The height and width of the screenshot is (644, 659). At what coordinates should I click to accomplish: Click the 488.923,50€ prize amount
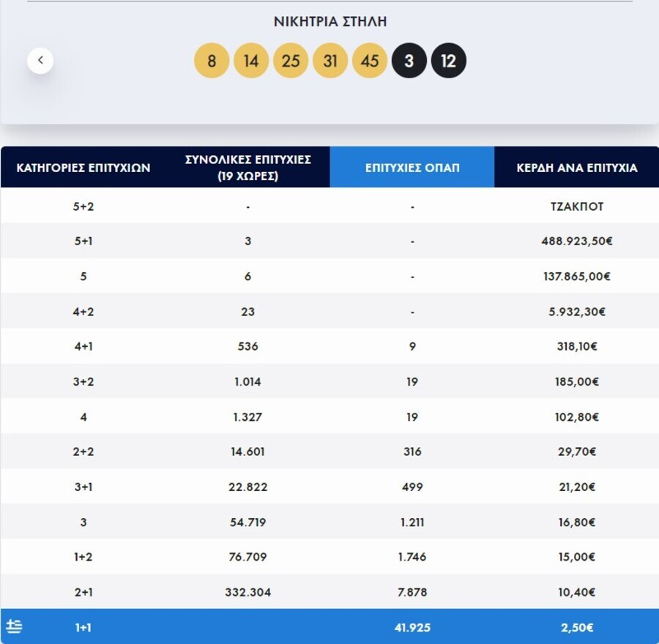point(577,241)
